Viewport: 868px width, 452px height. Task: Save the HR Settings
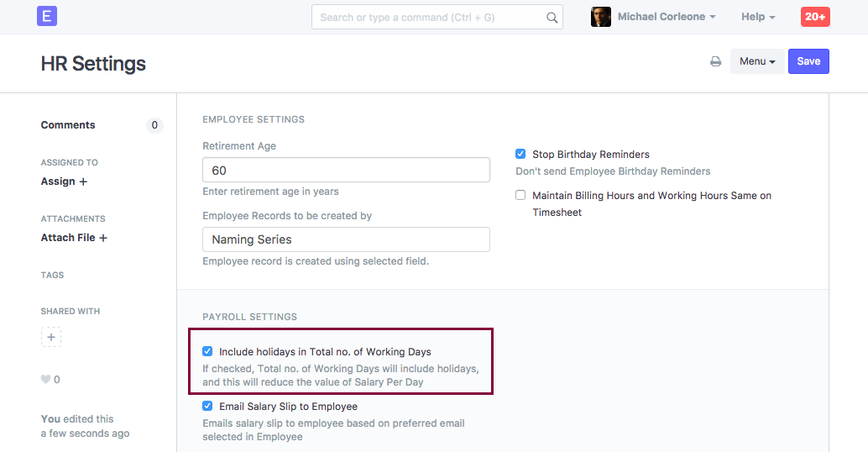point(808,61)
